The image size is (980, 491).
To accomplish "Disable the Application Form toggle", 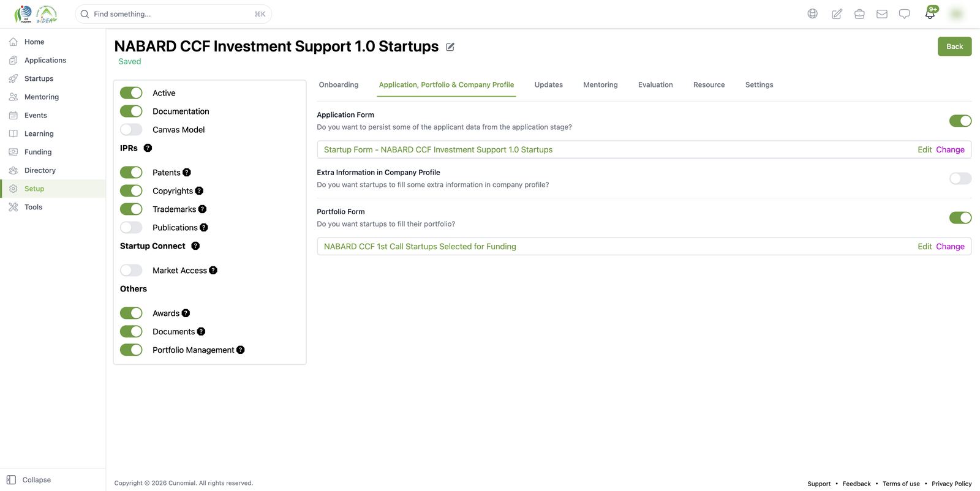I will pyautogui.click(x=960, y=121).
